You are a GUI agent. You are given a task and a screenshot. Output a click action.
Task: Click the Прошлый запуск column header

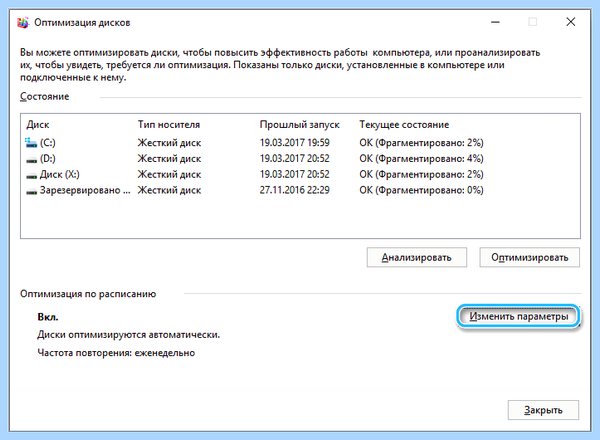tap(300, 125)
